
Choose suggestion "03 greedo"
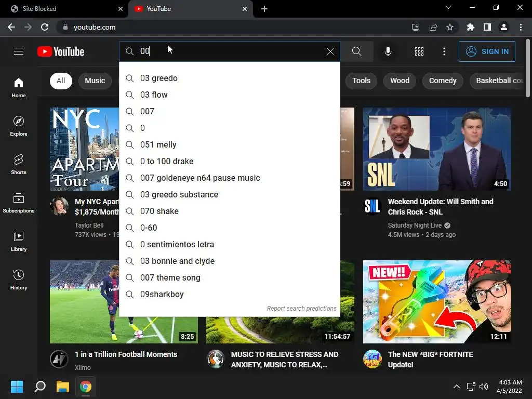pos(229,78)
